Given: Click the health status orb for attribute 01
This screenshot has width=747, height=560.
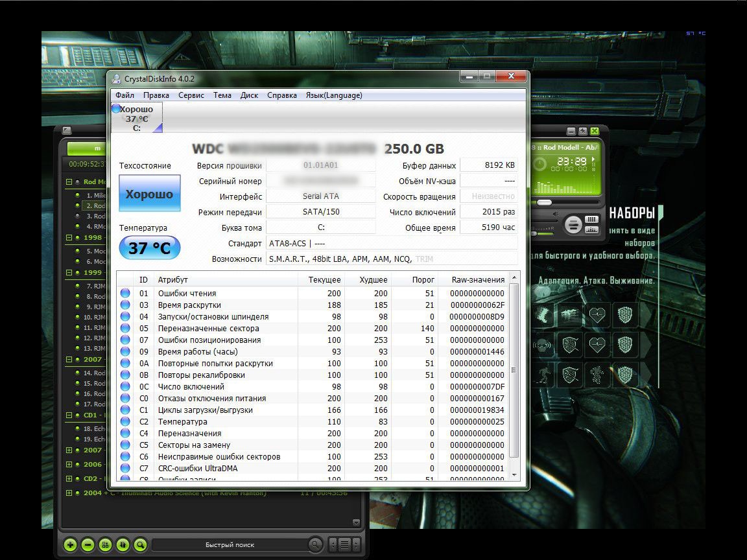Looking at the screenshot, I should point(125,293).
